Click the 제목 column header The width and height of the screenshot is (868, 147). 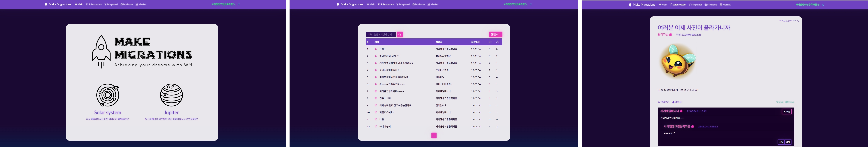(377, 42)
